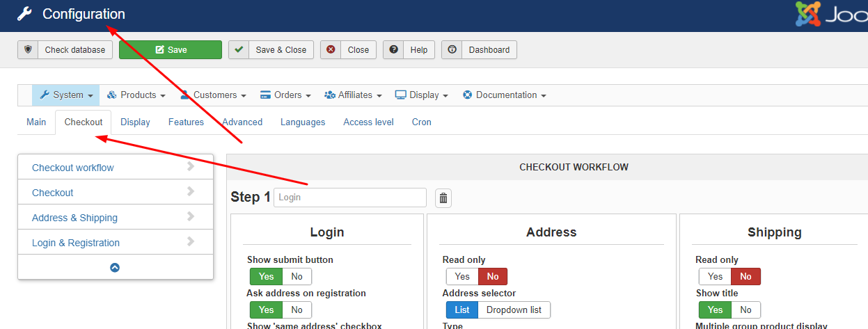Set Address Read only to Yes
The height and width of the screenshot is (329, 868).
click(462, 276)
